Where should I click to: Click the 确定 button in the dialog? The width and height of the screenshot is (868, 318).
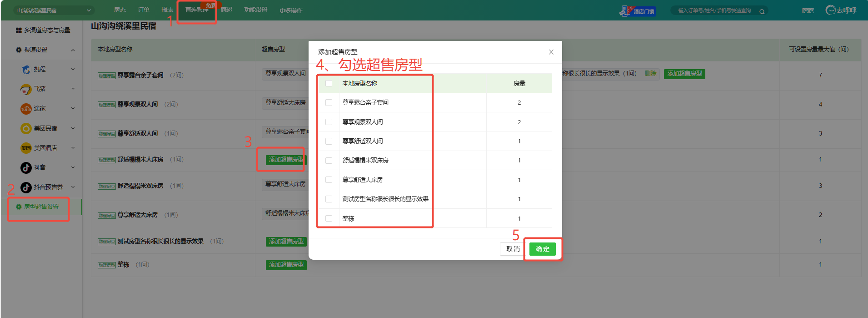(x=543, y=249)
